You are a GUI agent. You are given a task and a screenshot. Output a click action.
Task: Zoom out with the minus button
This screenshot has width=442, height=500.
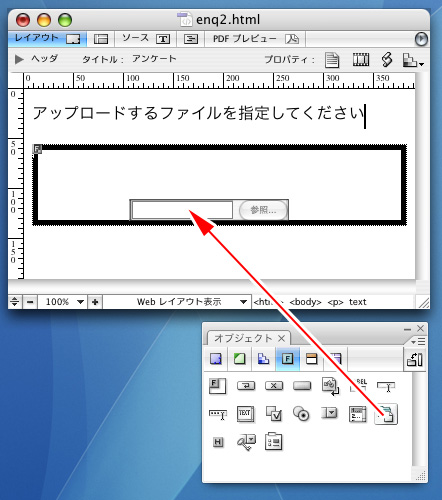(30, 302)
